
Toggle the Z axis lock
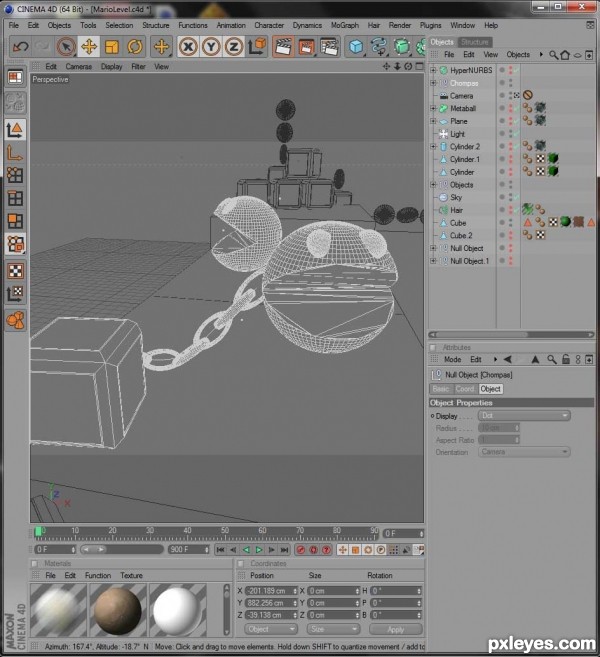[x=234, y=47]
